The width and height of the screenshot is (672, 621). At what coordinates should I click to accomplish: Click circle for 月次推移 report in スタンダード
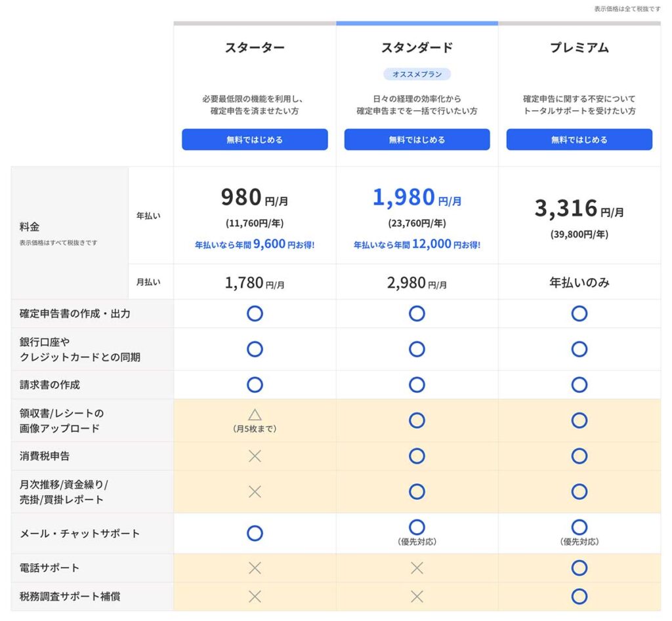tap(417, 491)
